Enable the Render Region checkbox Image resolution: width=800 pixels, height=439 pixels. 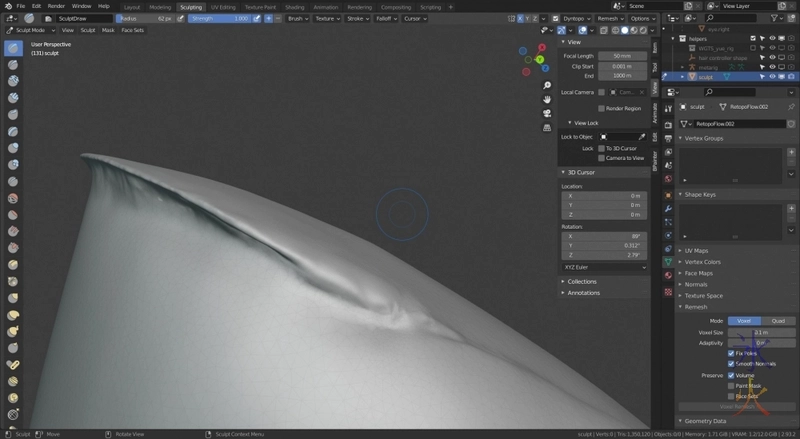tap(601, 108)
